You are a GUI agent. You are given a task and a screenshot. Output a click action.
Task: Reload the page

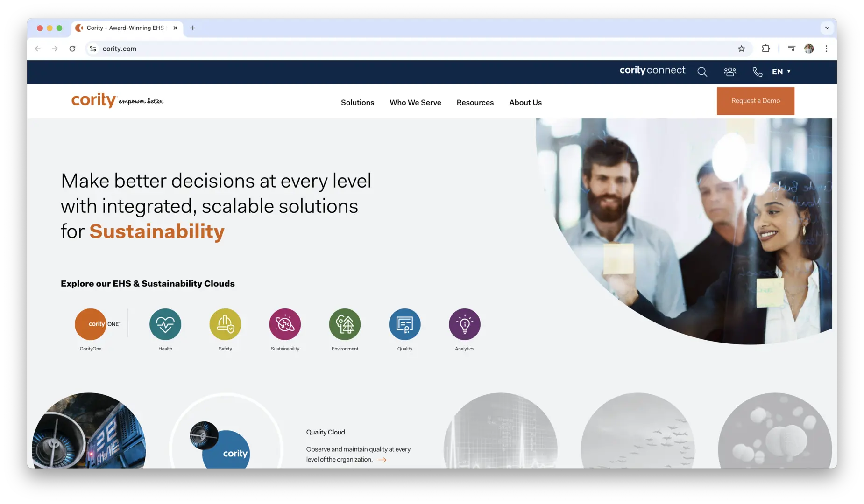(x=72, y=49)
